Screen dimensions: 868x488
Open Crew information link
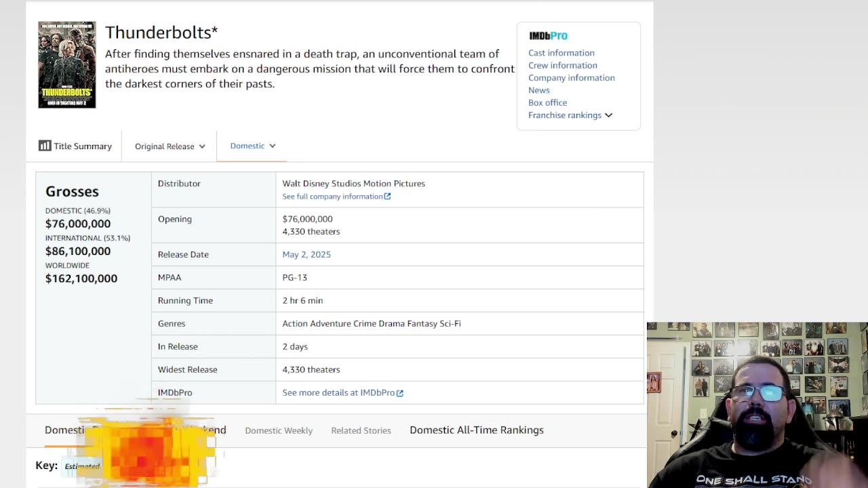click(x=563, y=65)
